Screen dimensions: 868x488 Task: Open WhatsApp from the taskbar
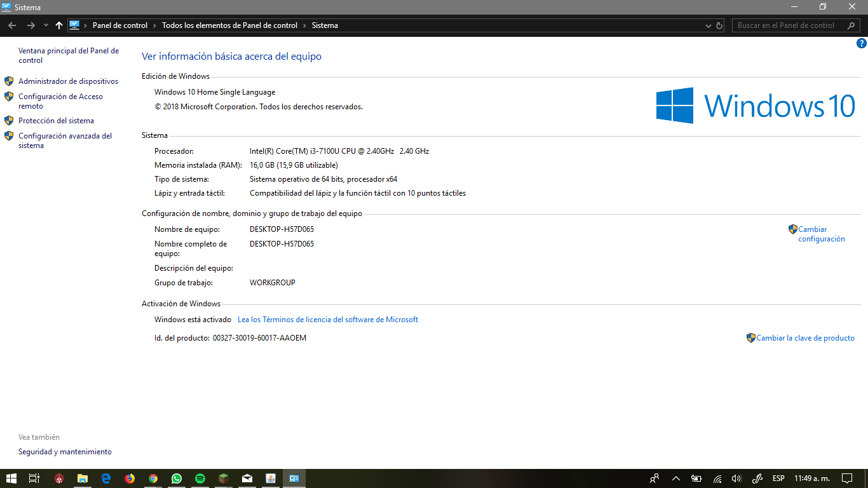(177, 478)
